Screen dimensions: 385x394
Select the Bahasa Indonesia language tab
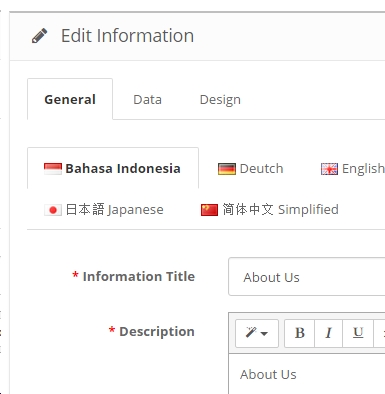(113, 168)
